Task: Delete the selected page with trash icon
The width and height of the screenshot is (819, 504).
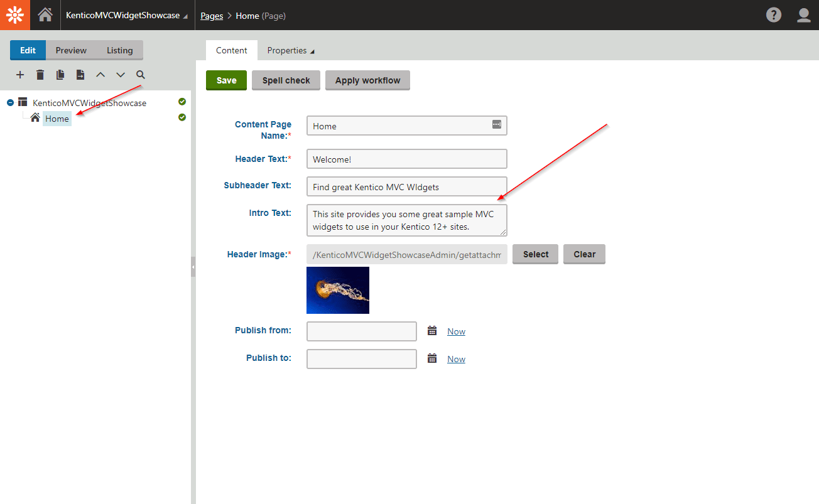Action: point(40,75)
